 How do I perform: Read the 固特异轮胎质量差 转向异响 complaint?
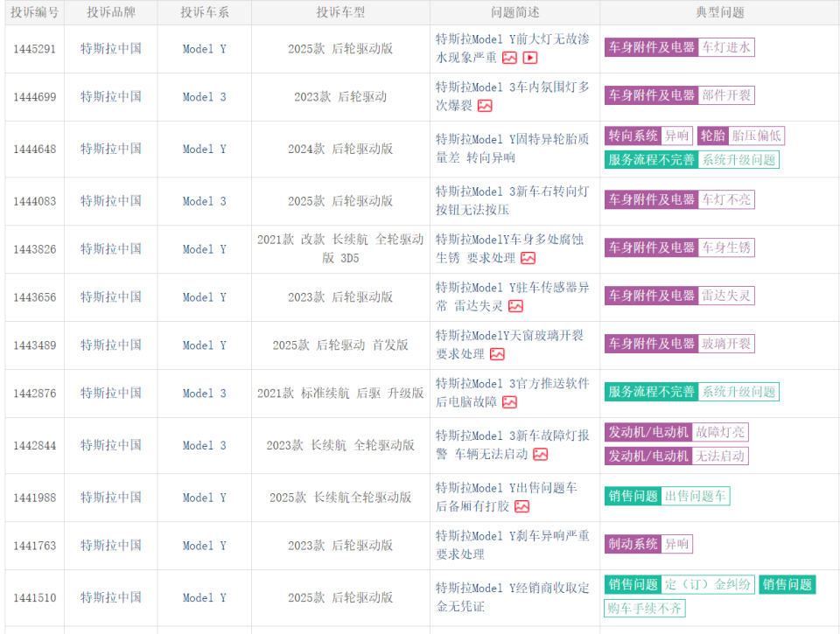512,149
